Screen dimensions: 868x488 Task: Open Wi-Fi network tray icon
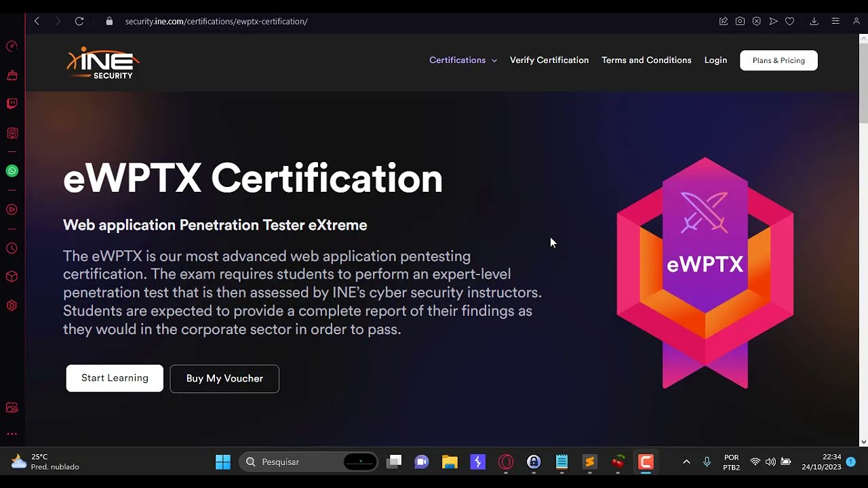(x=755, y=462)
